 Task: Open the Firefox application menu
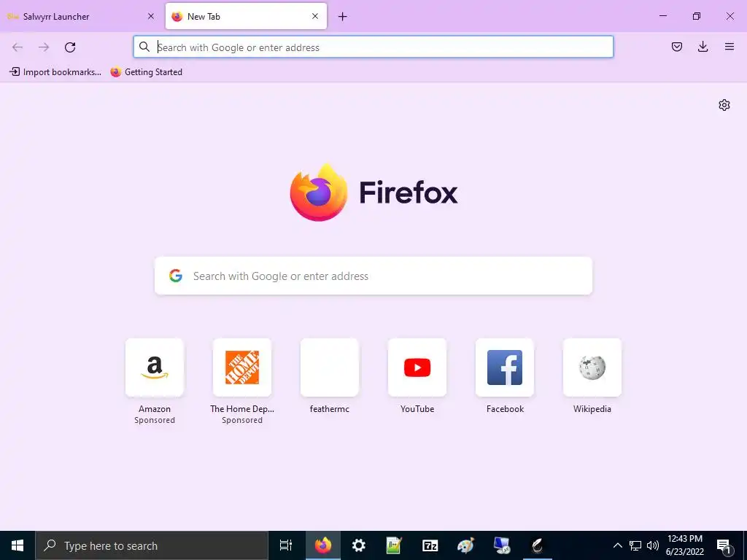tap(729, 47)
